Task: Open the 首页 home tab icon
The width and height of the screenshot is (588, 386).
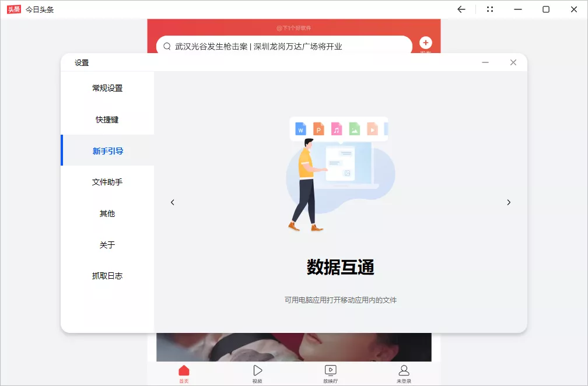Action: [x=184, y=370]
